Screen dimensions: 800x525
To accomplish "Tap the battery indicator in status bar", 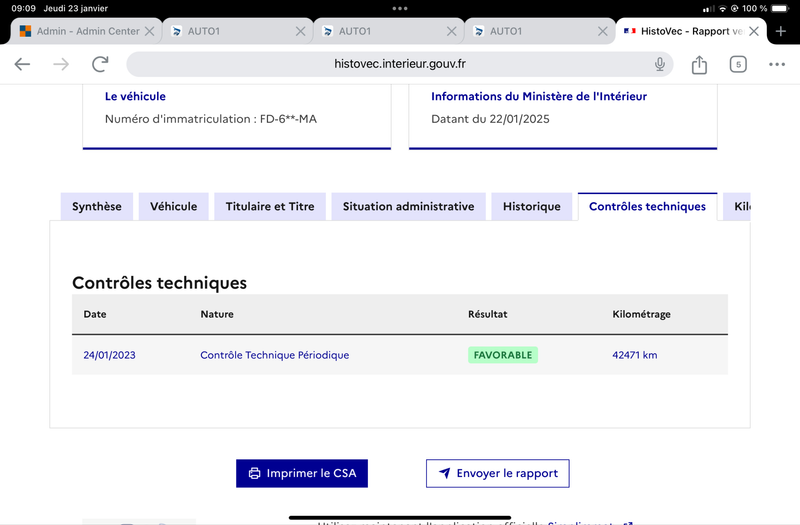I will 780,9.
